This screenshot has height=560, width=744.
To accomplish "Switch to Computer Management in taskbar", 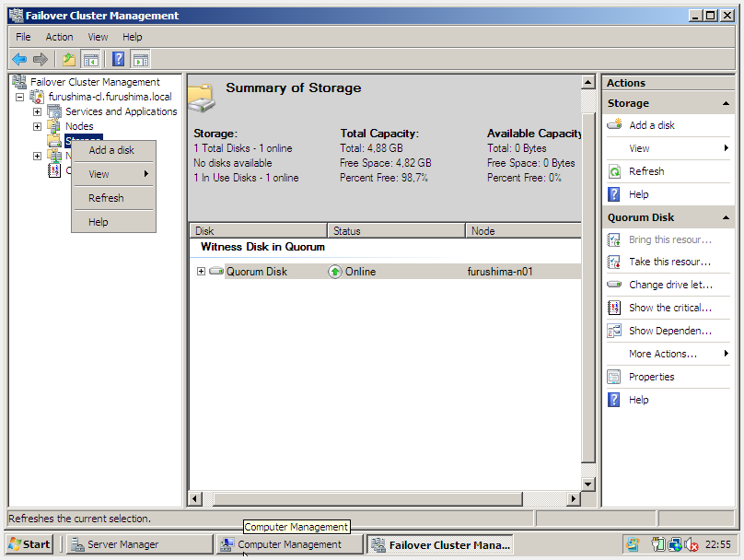I will [290, 544].
